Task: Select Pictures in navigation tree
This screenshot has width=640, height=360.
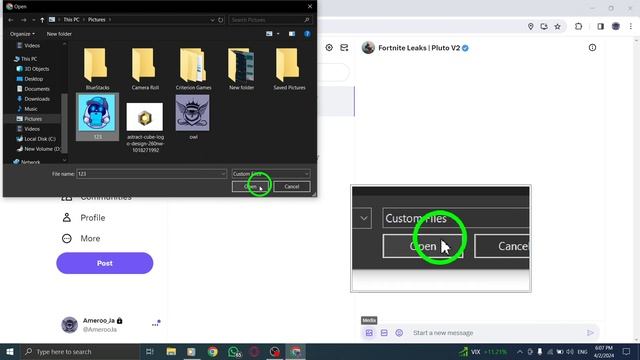Action: [x=29, y=119]
